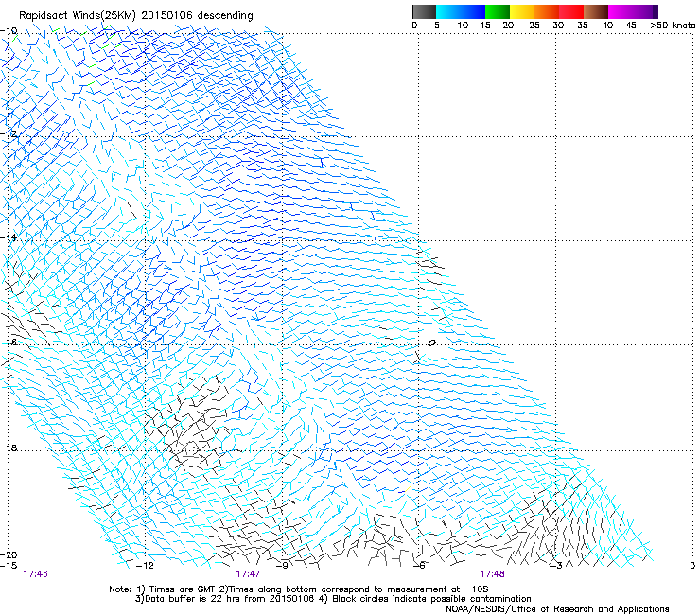Select the gray 0-5 knots color segment
Viewport: 700px width, 615px height.
click(x=424, y=11)
